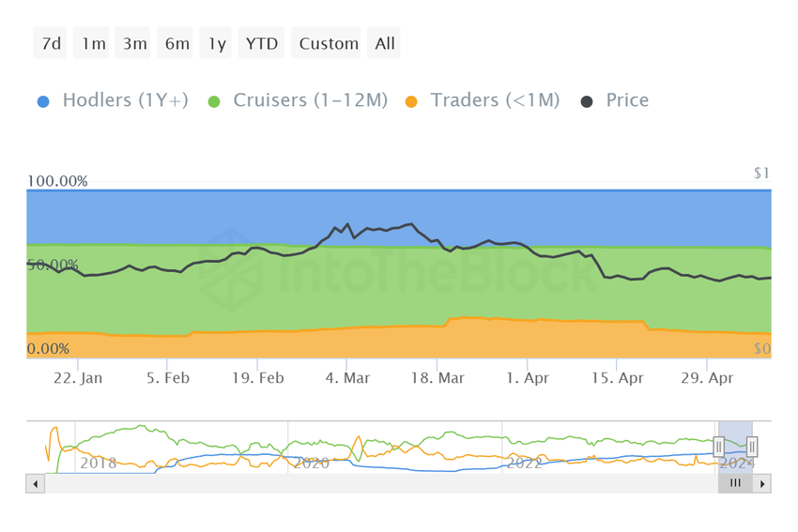Select YTD range button
Image resolution: width=798 pixels, height=532 pixels.
pos(262,43)
